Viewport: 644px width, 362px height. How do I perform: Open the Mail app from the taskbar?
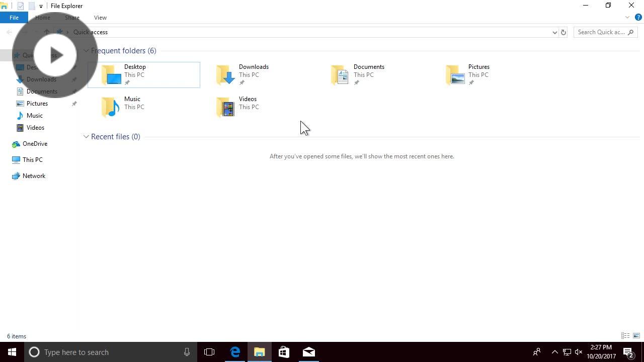point(308,352)
